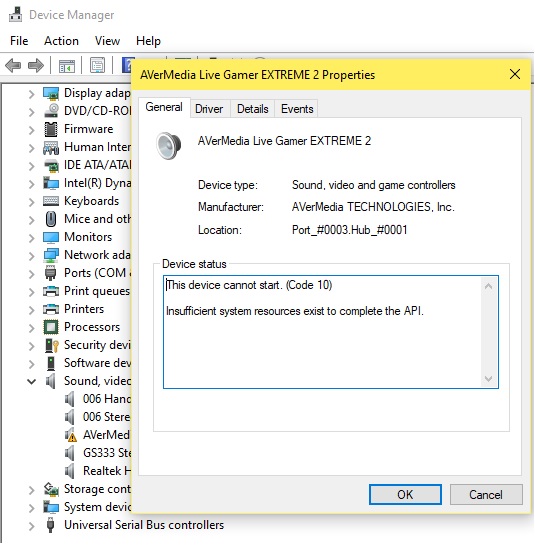
Task: Collapse the Sound, video and game controllers node
Action: pos(32,382)
